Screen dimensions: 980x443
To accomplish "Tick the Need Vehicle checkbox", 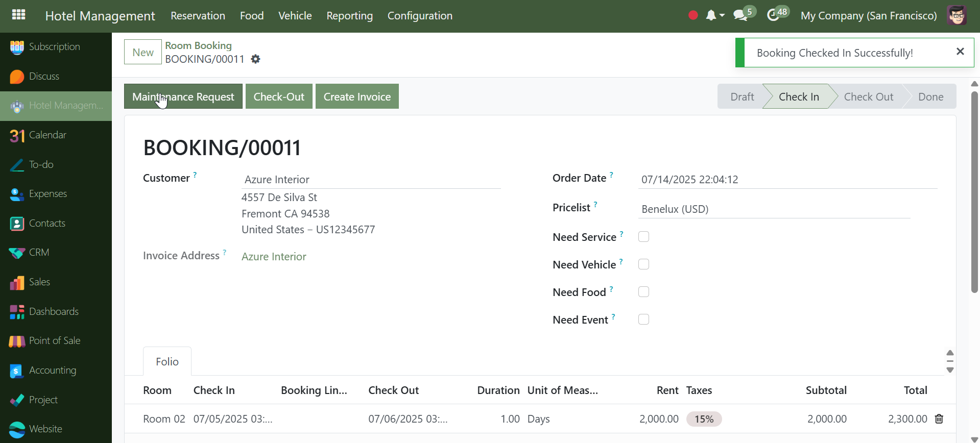I will pyautogui.click(x=643, y=264).
